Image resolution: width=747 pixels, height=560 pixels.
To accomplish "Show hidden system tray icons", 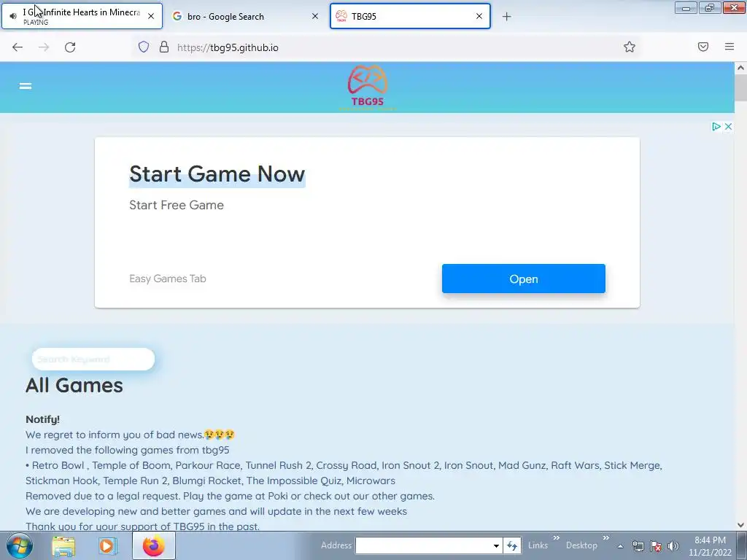I will pyautogui.click(x=620, y=546).
